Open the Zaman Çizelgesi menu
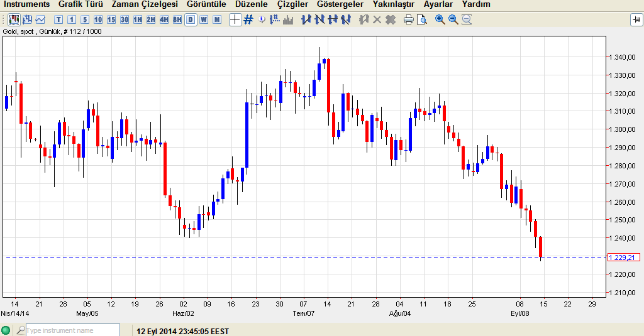This screenshot has height=336, width=644. pos(145,4)
